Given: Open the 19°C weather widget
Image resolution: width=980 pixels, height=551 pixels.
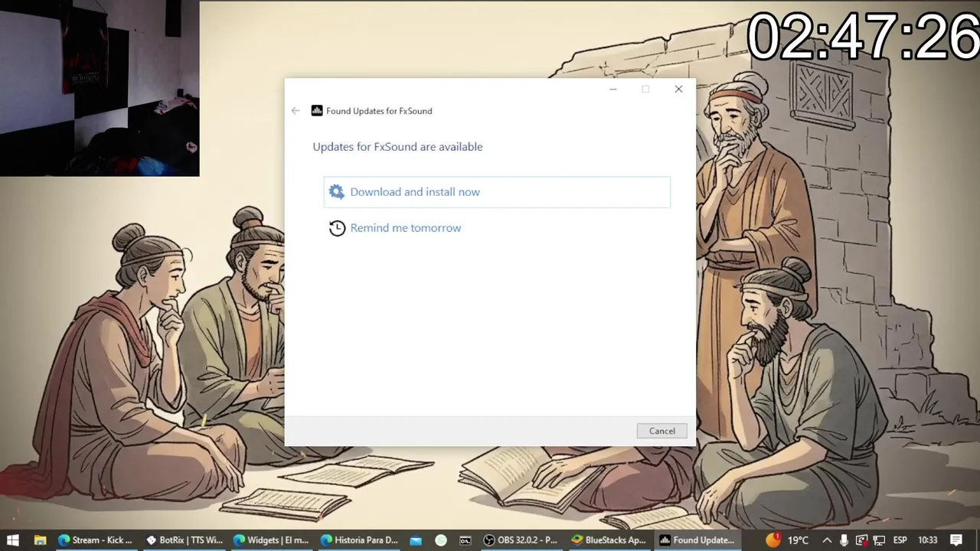Looking at the screenshot, I should point(787,540).
